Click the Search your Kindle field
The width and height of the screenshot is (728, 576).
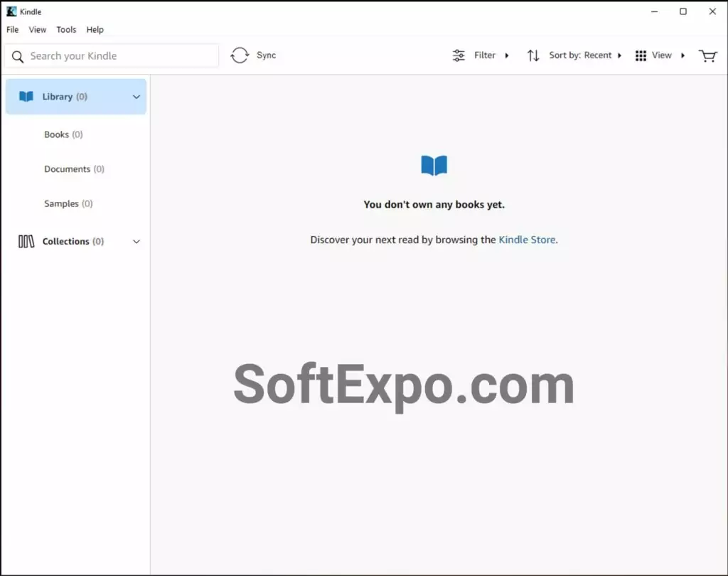tap(121, 56)
